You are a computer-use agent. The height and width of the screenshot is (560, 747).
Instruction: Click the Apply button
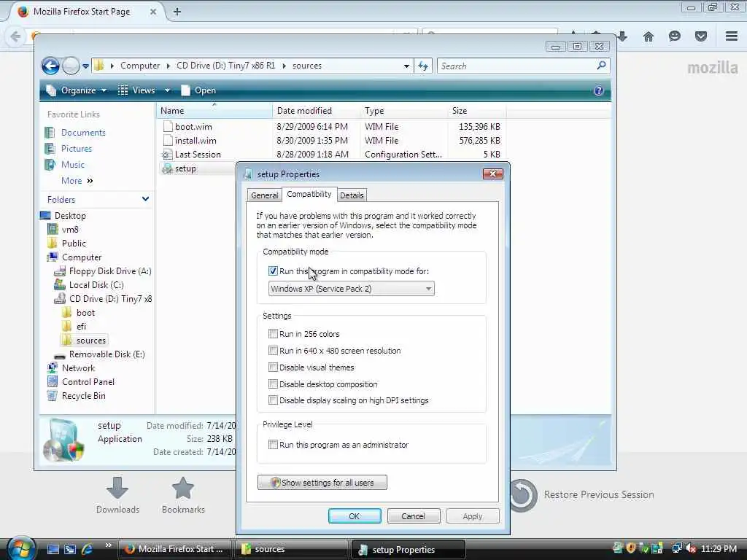click(473, 516)
